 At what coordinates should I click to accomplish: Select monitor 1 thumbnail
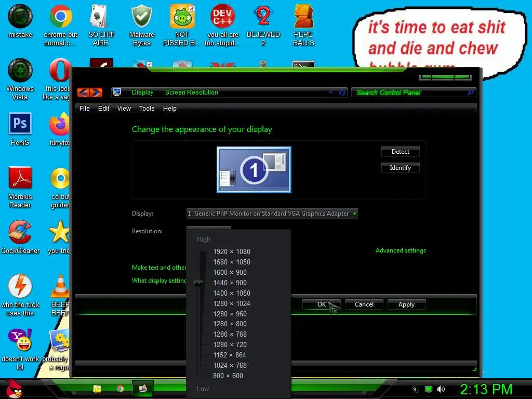tap(254, 170)
